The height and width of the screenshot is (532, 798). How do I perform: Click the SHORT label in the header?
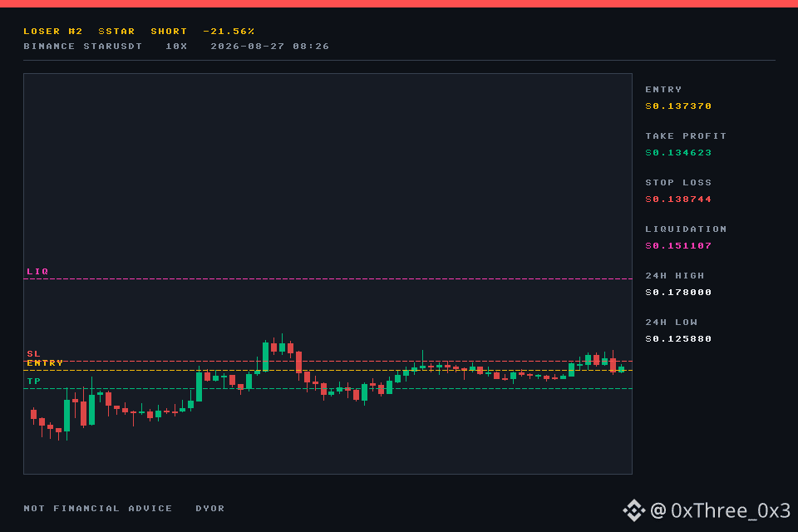[x=169, y=31]
